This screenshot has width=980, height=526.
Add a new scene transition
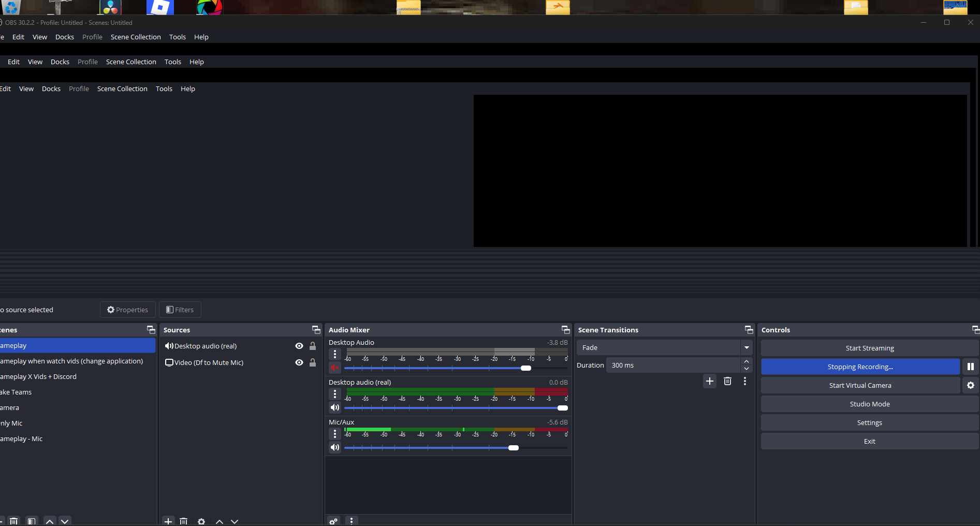point(710,381)
